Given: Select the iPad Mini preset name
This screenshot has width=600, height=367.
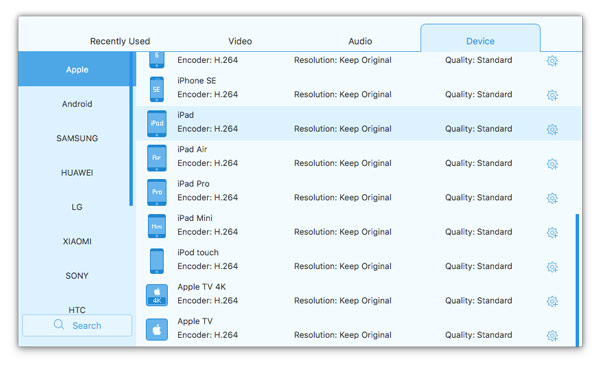Looking at the screenshot, I should coord(194,218).
